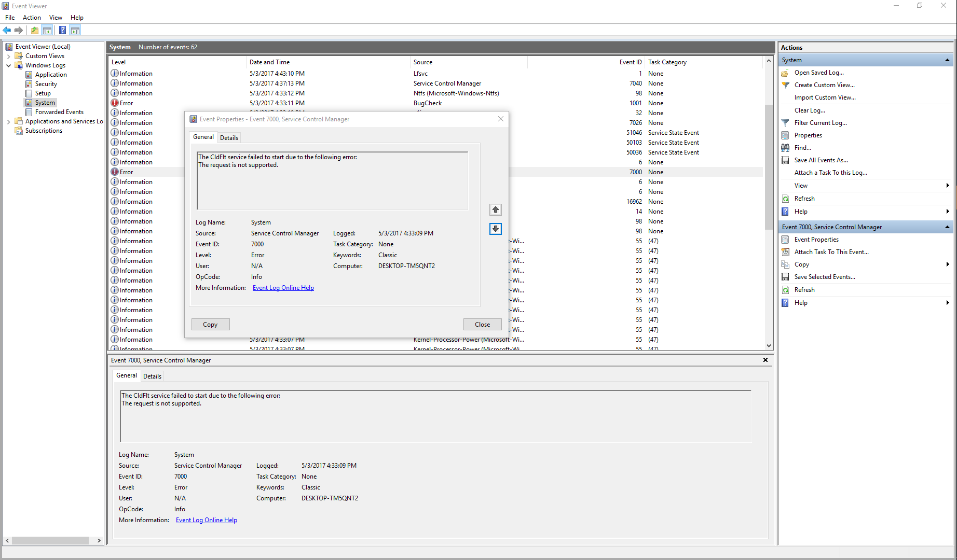Open Help submenu under Event 7000 actions
This screenshot has width=957, height=560.
pos(948,303)
